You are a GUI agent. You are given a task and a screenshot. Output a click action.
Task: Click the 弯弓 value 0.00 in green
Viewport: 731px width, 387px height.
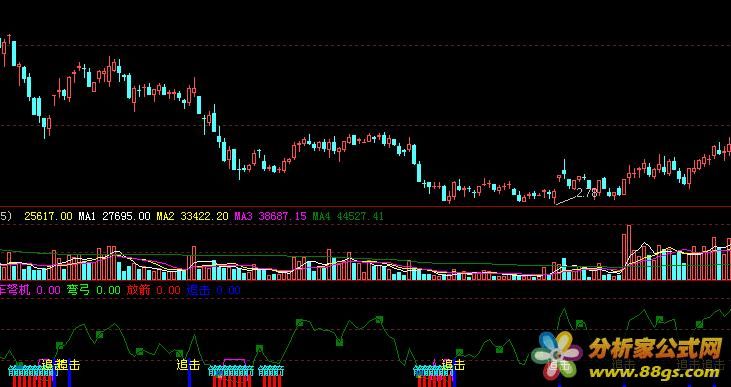(x=108, y=290)
